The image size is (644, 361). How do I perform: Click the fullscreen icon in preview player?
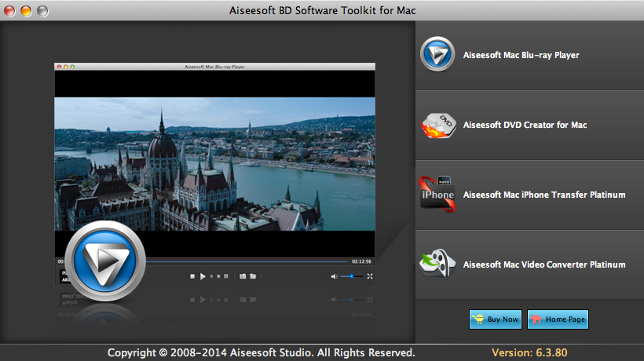(370, 276)
